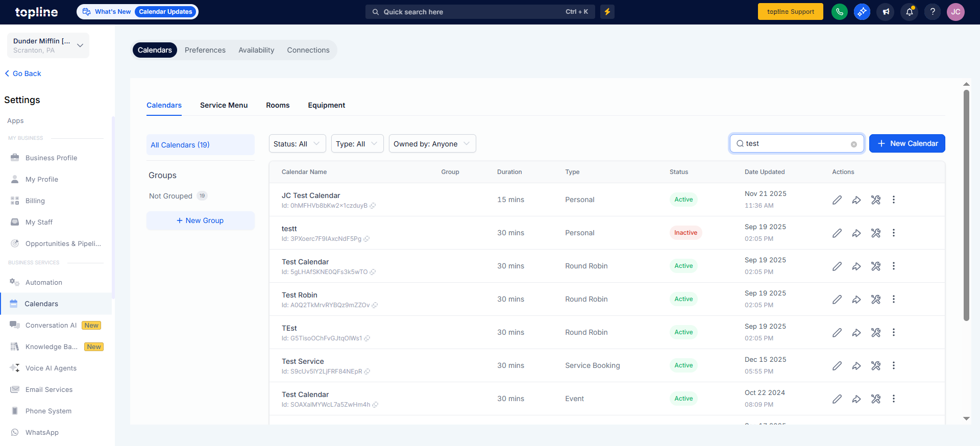Click the New Group button

(200, 220)
